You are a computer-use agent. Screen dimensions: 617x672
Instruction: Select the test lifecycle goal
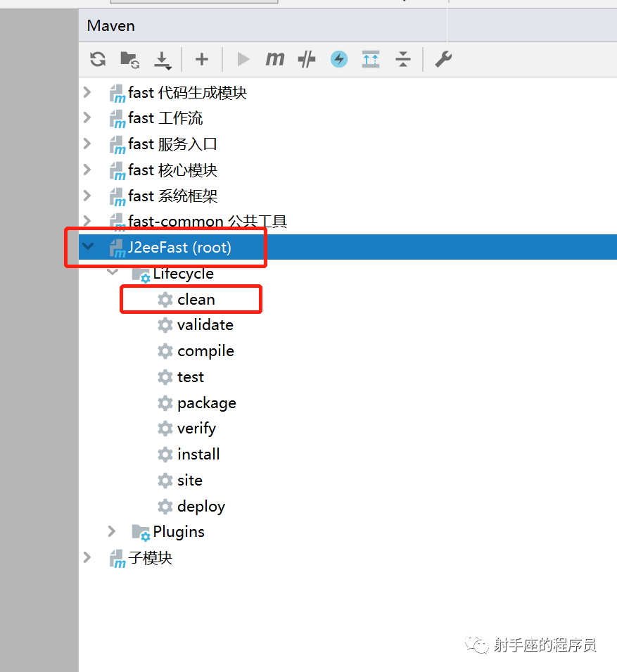191,377
